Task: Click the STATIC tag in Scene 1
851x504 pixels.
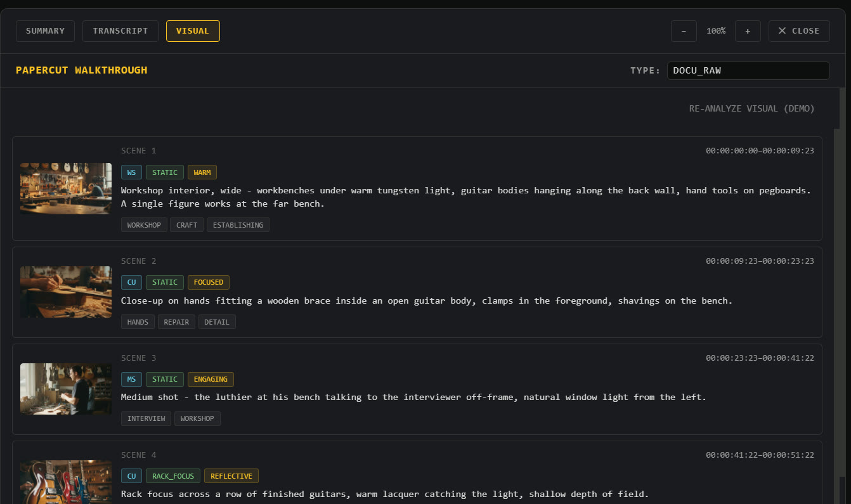Action: pyautogui.click(x=165, y=172)
